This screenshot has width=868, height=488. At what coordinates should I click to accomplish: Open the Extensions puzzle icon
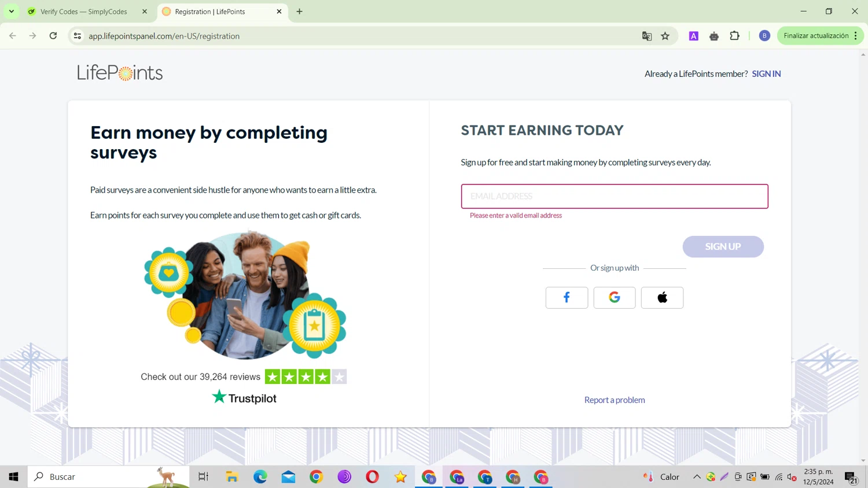coord(734,36)
